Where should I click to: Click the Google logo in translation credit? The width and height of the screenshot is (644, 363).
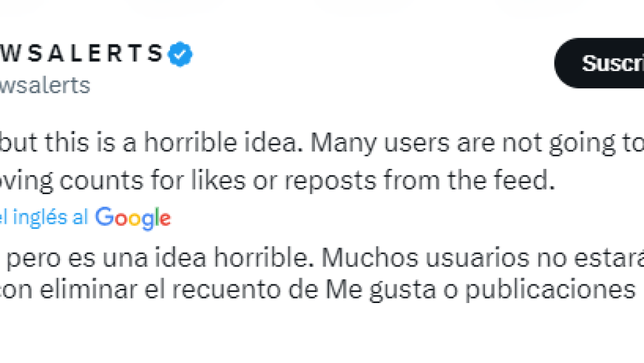click(133, 218)
